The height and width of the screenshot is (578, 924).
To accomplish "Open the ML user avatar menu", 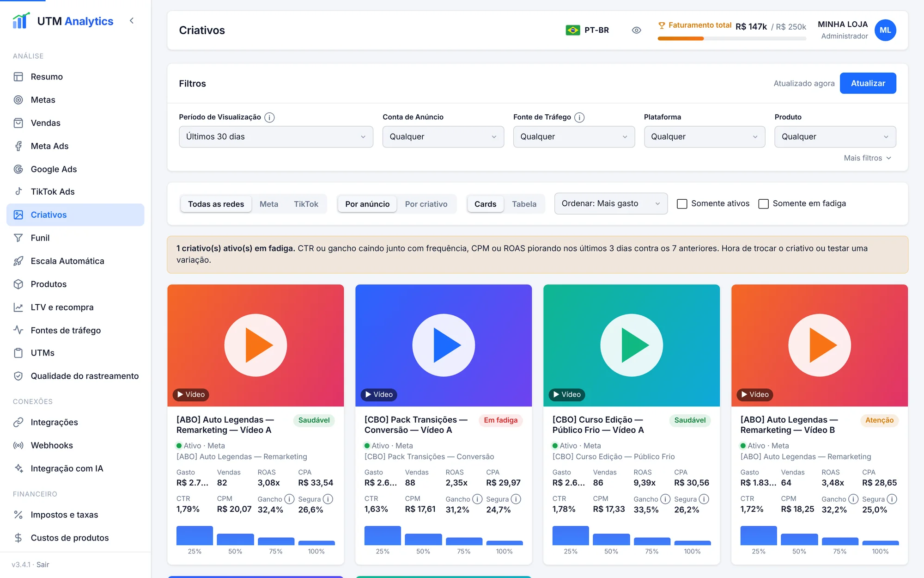I will 885,30.
